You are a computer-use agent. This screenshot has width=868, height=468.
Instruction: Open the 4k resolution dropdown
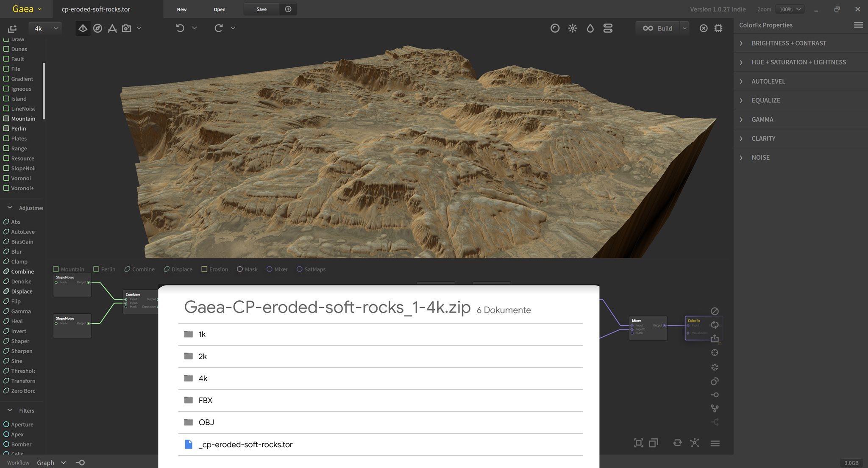click(46, 28)
